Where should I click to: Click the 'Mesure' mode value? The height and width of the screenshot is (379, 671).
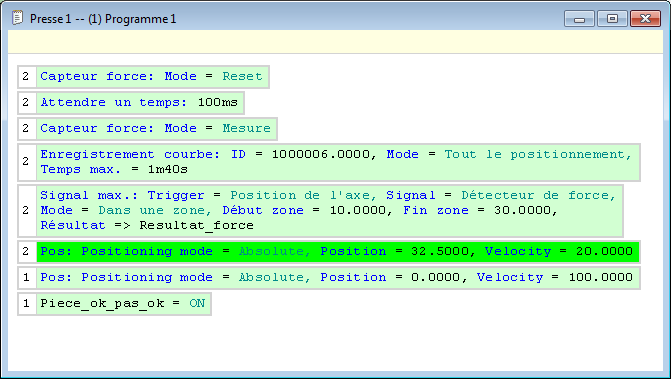pyautogui.click(x=246, y=128)
